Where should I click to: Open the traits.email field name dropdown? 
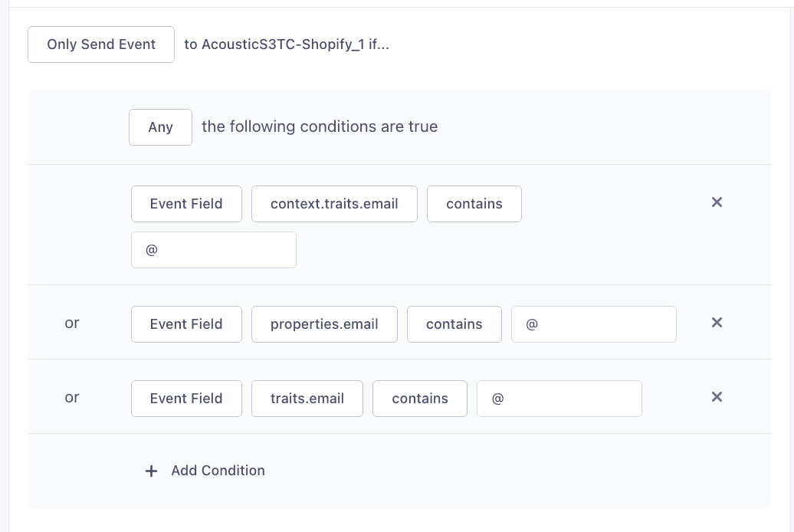click(x=307, y=398)
